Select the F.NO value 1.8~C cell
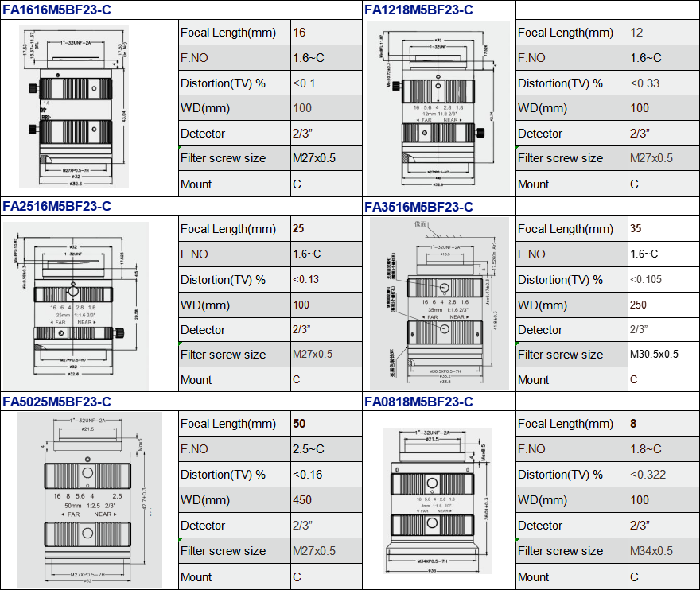 (662, 449)
